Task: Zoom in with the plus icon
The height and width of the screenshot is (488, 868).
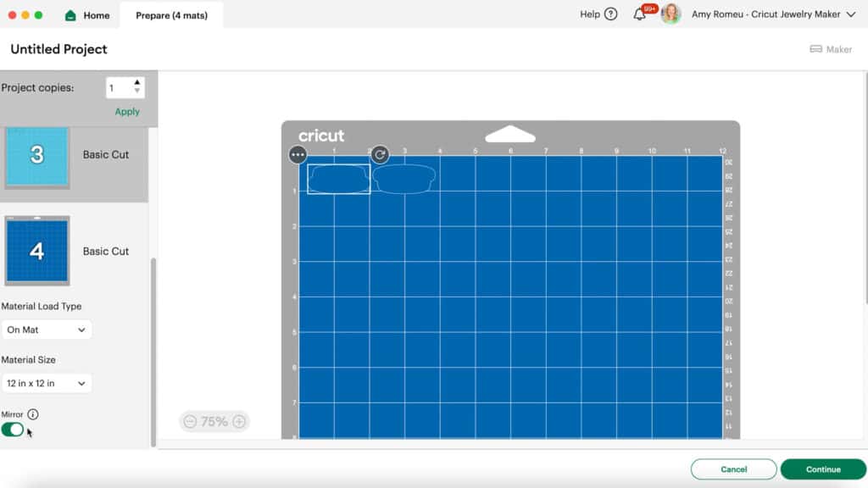Action: (x=239, y=422)
